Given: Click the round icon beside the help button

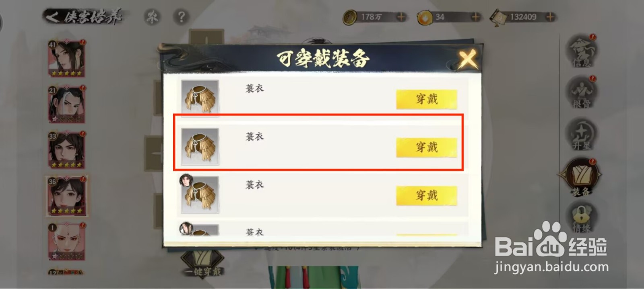Looking at the screenshot, I should tap(152, 17).
